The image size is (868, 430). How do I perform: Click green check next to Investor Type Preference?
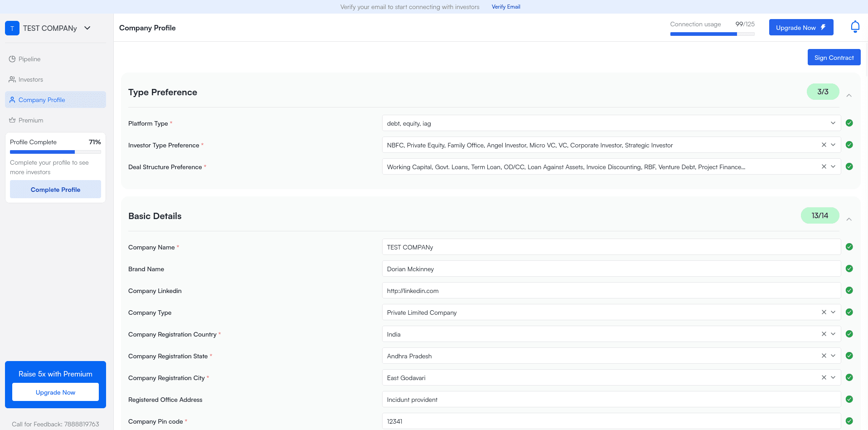(x=849, y=145)
